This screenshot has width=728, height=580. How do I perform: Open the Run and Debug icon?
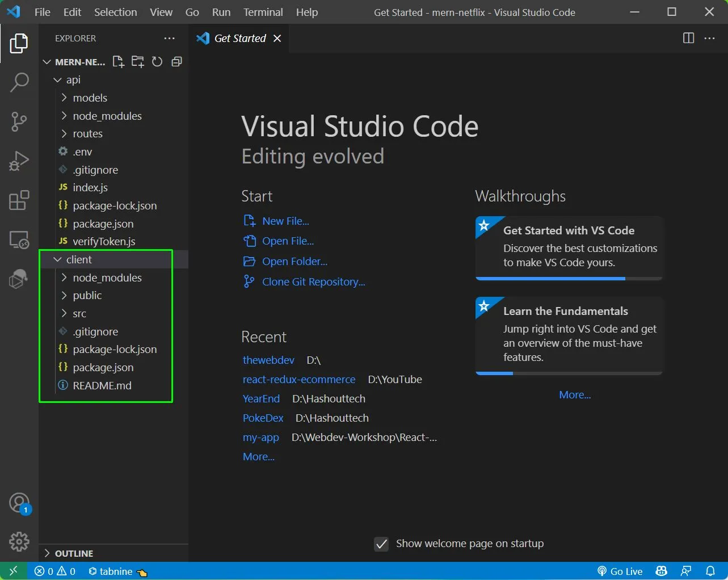19,161
